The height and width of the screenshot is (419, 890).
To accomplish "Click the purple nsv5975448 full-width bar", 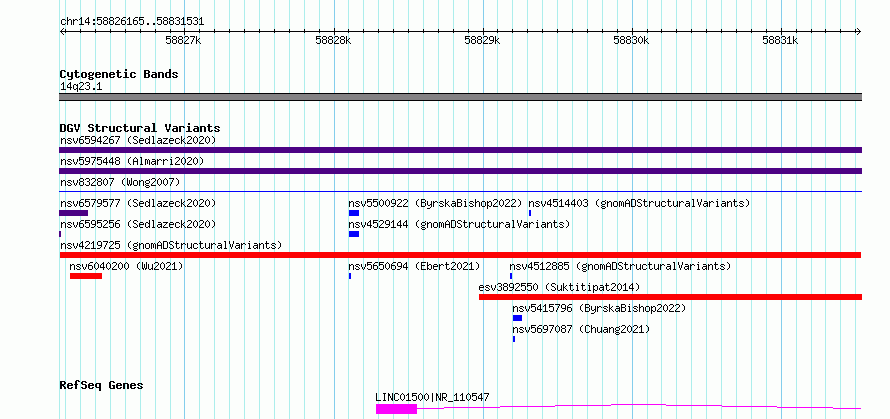I will coord(460,171).
